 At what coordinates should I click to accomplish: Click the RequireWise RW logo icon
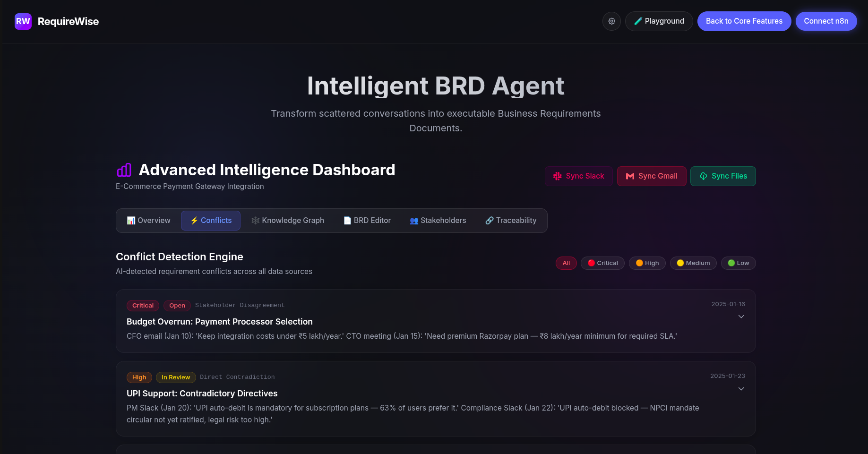(x=23, y=21)
